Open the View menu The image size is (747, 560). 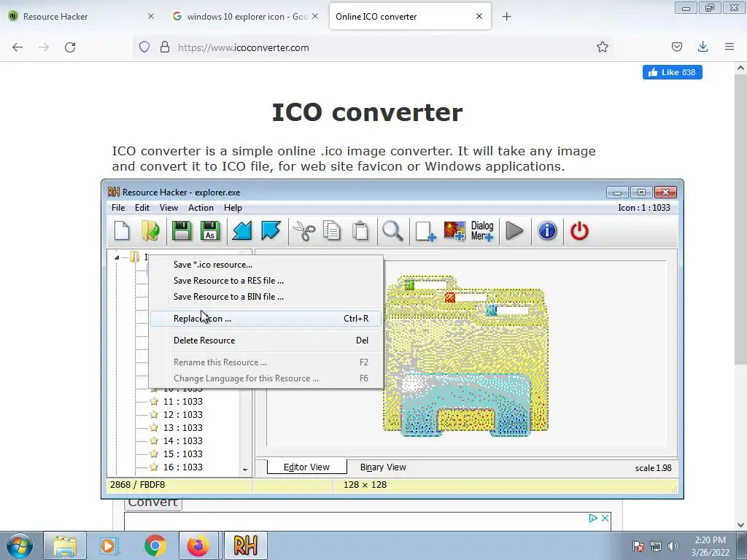(169, 208)
